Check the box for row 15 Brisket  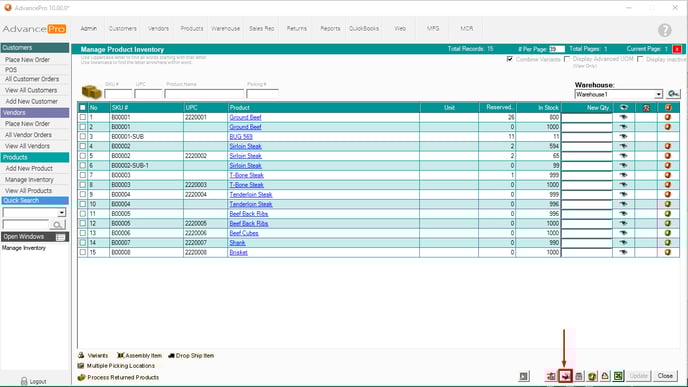[82, 252]
